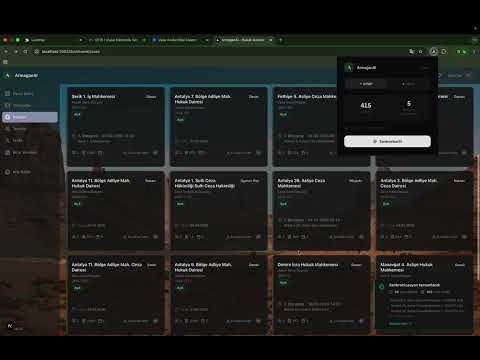Viewport: 480px width, 360px height.
Task: Switch to the second browser tab
Action: click(x=117, y=40)
